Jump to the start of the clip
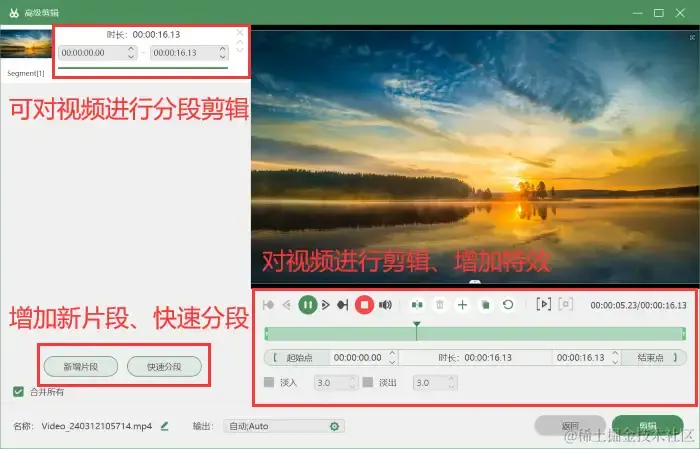This screenshot has width=700, height=449. (268, 305)
